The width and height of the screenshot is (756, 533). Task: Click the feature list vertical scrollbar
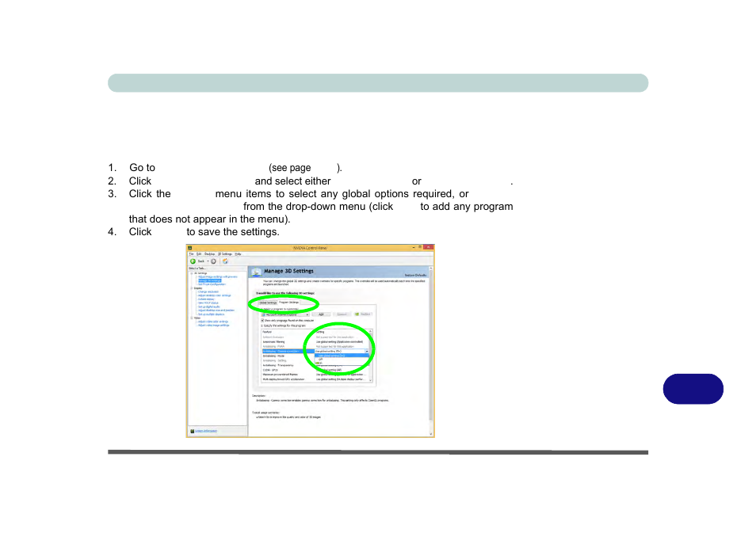[371, 356]
